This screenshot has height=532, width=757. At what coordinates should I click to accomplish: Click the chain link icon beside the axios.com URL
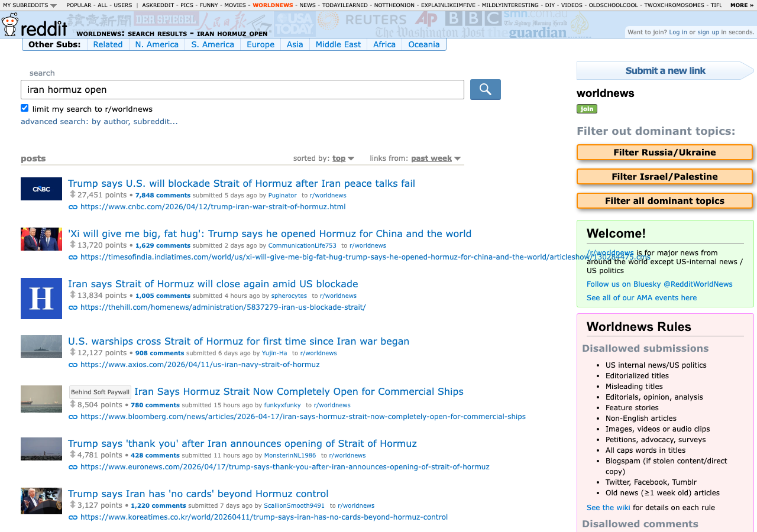coord(73,365)
